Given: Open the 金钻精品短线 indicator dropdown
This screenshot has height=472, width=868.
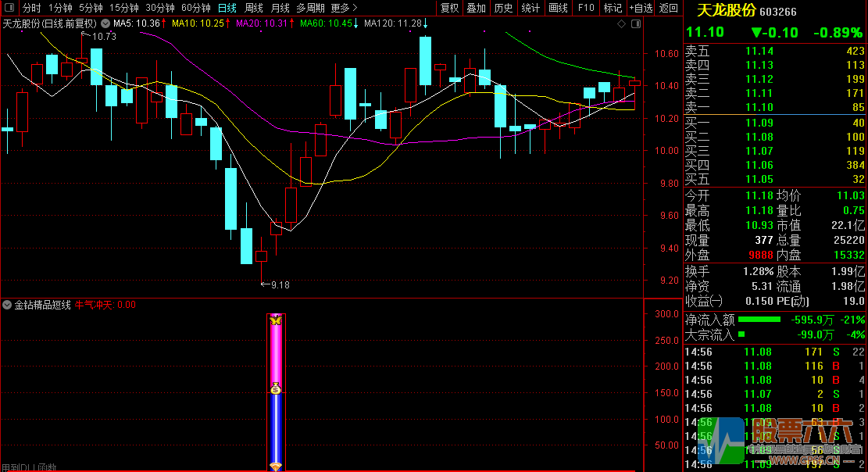Looking at the screenshot, I should pyautogui.click(x=7, y=305).
